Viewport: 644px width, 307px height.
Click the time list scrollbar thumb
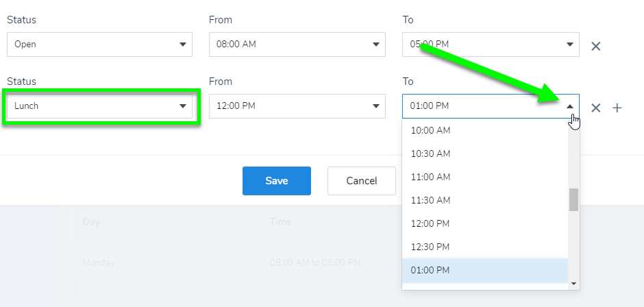573,199
